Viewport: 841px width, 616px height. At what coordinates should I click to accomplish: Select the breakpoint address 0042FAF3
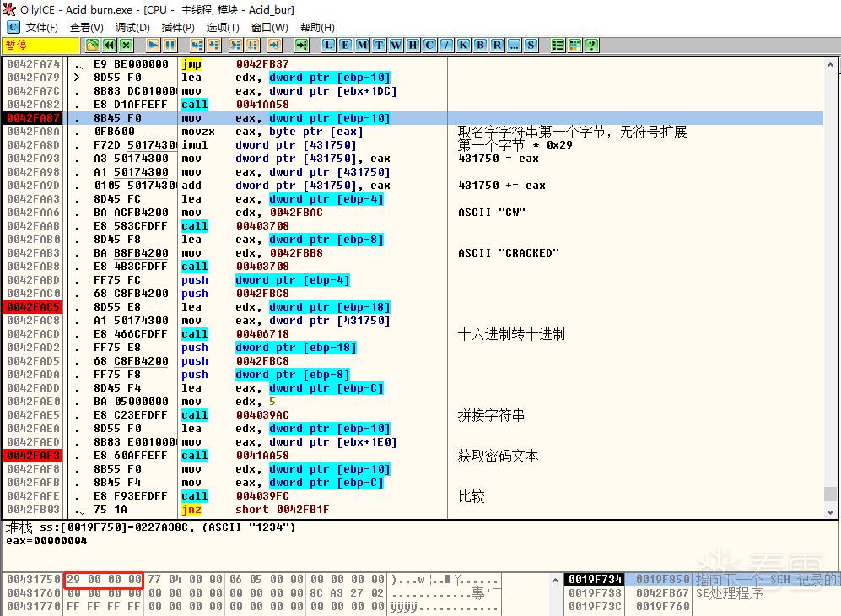(33, 456)
